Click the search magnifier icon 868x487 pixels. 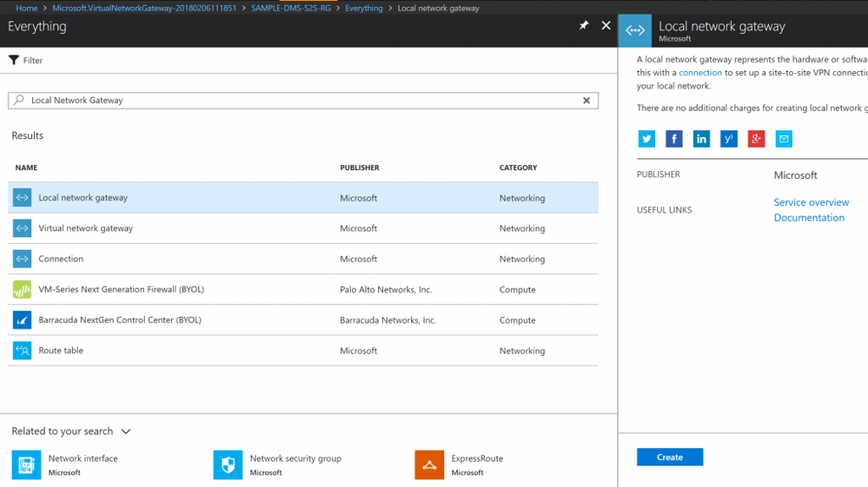tap(19, 100)
